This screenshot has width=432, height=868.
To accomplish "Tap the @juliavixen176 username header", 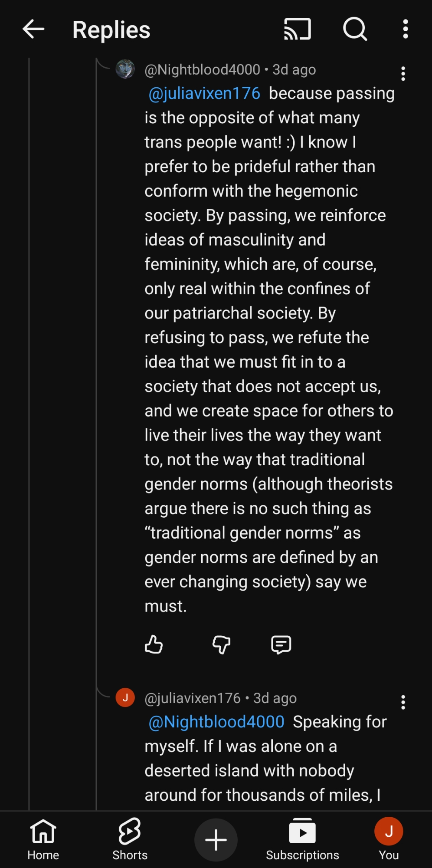I will click(192, 698).
